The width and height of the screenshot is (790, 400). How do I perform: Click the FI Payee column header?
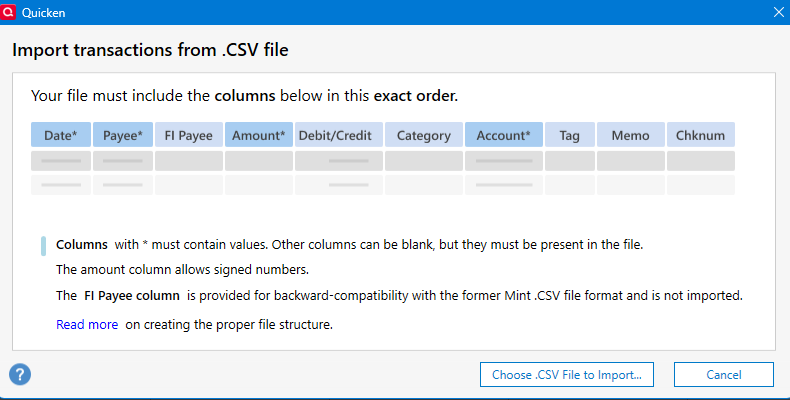tap(189, 135)
